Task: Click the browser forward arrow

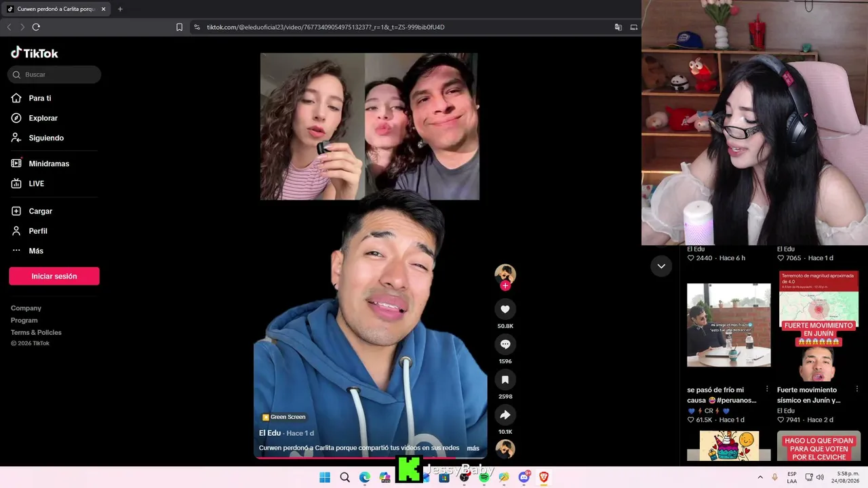Action: coord(22,27)
